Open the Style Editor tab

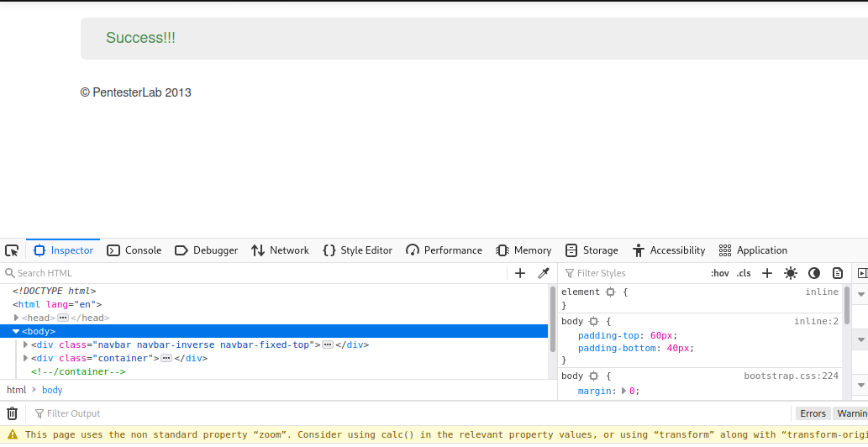(358, 250)
